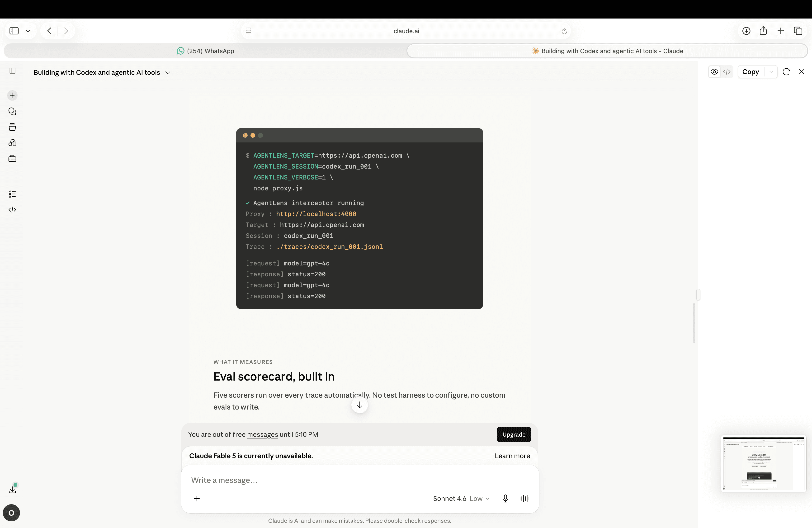The width and height of the screenshot is (812, 528).
Task: Open the Sonnet 4.6 model selector
Action: coord(461,499)
